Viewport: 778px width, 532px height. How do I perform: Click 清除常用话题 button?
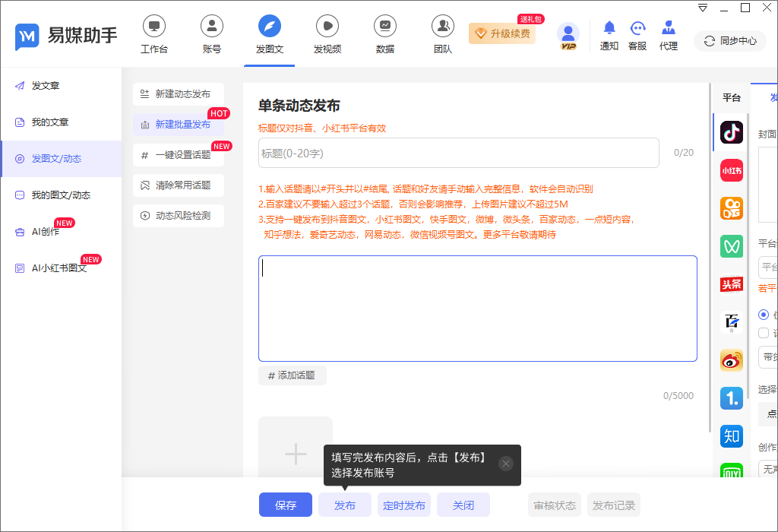[x=178, y=185]
